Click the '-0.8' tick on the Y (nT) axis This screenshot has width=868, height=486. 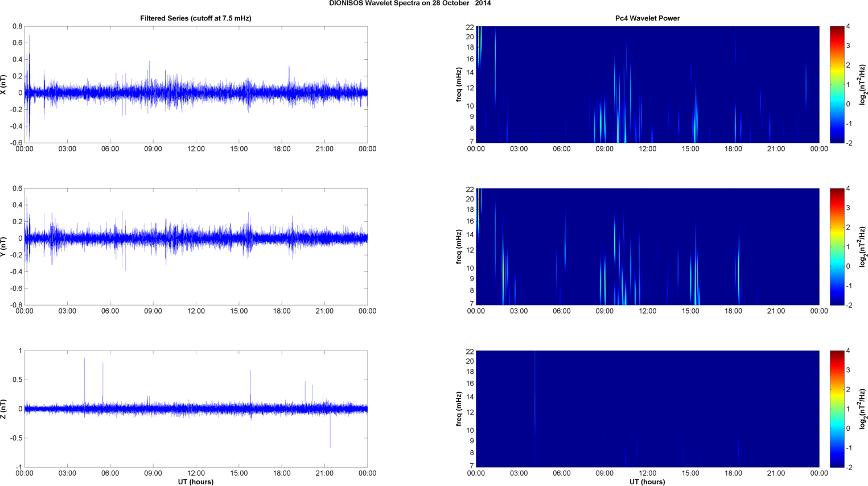click(x=16, y=305)
